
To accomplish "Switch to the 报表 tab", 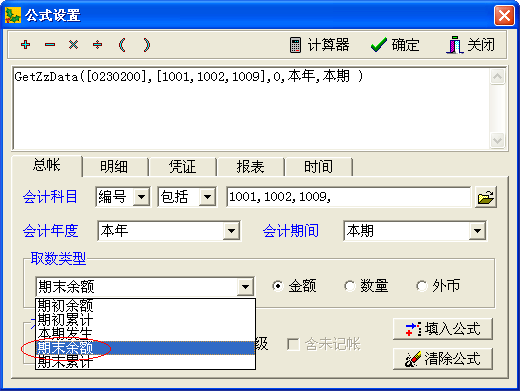I will click(x=250, y=166).
